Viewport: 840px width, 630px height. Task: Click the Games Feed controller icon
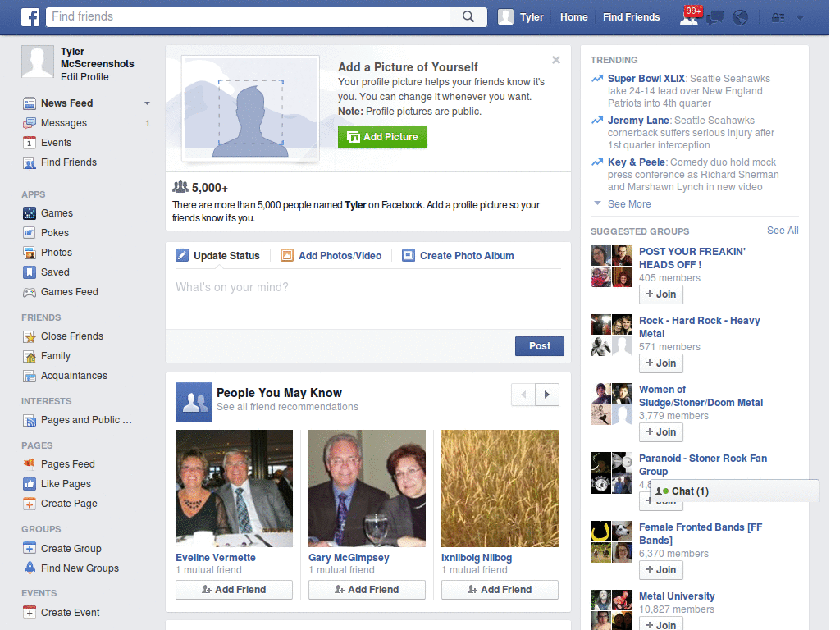pos(30,292)
